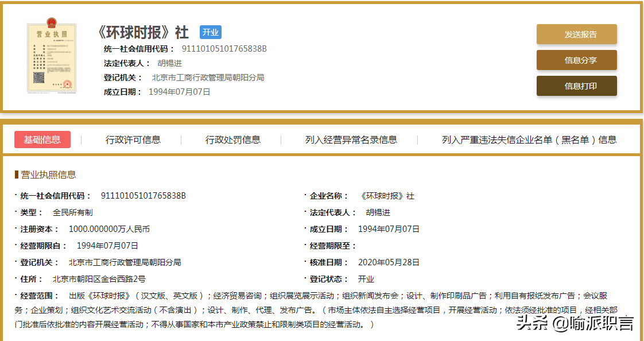Image resolution: width=644 pixels, height=341 pixels.
Task: Click the bullet icon before 注册资本
Action: click(15, 228)
